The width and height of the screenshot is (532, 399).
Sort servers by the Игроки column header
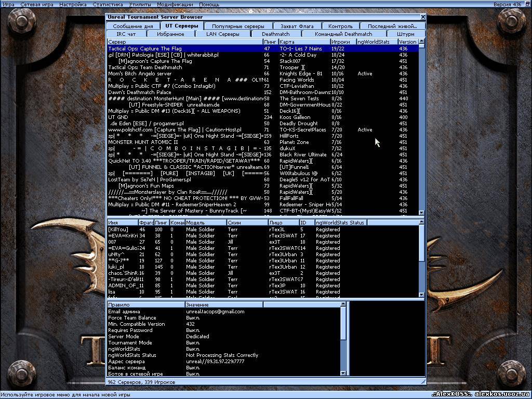click(343, 42)
